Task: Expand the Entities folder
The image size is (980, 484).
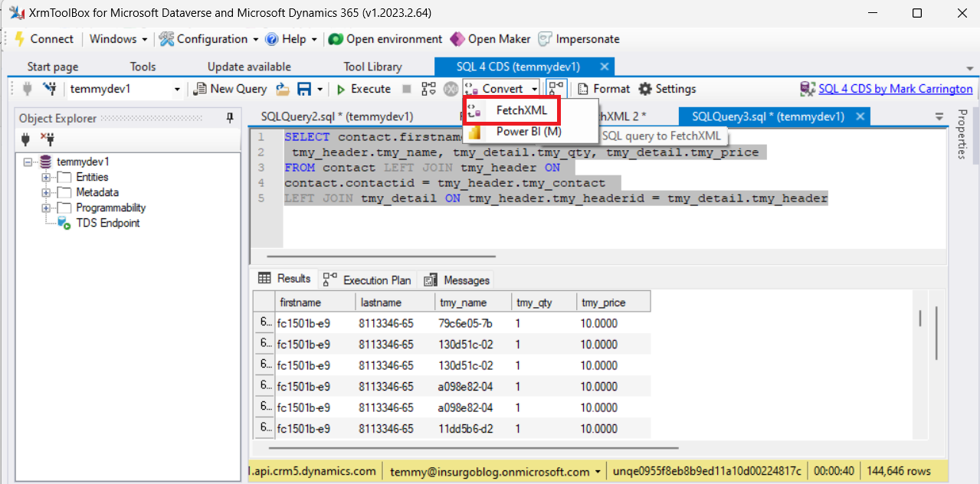Action: tap(46, 177)
